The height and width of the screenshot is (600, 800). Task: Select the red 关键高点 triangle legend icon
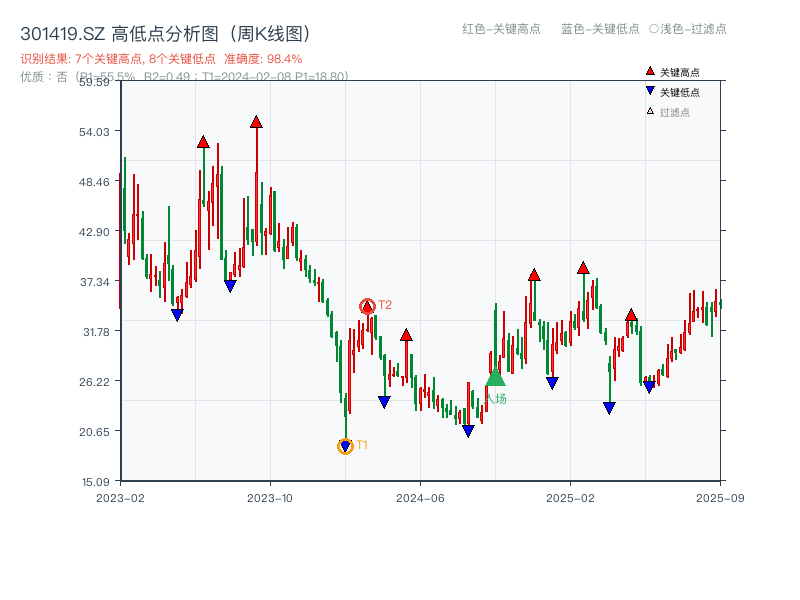pos(648,70)
